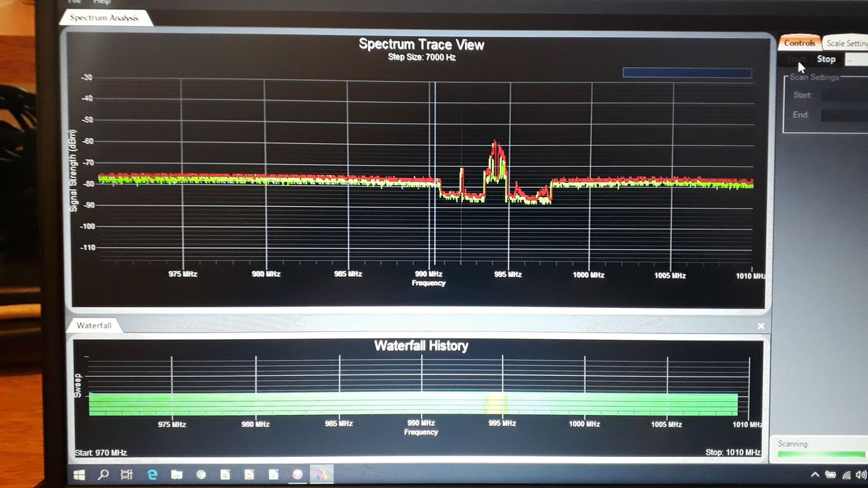The height and width of the screenshot is (488, 868).
Task: Click the Scan Settings Start field
Action: 845,95
